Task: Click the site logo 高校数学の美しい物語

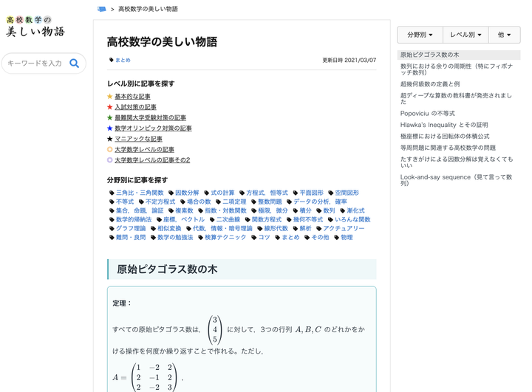Action: 35,26
